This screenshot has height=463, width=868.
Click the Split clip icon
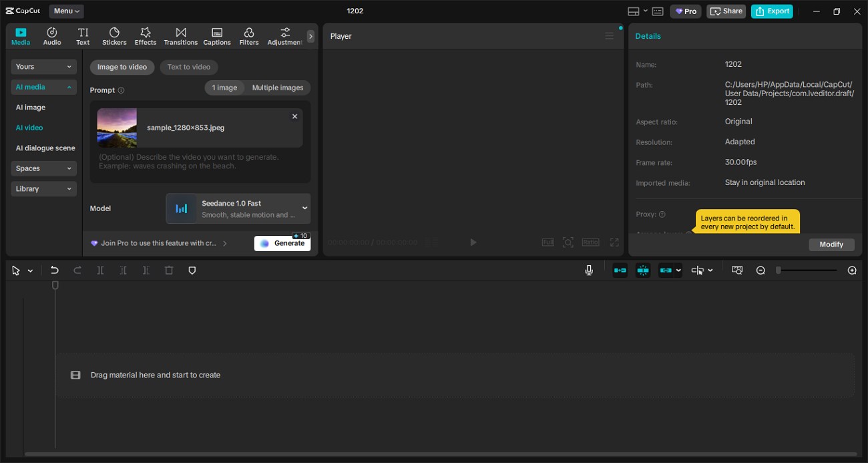(100, 270)
